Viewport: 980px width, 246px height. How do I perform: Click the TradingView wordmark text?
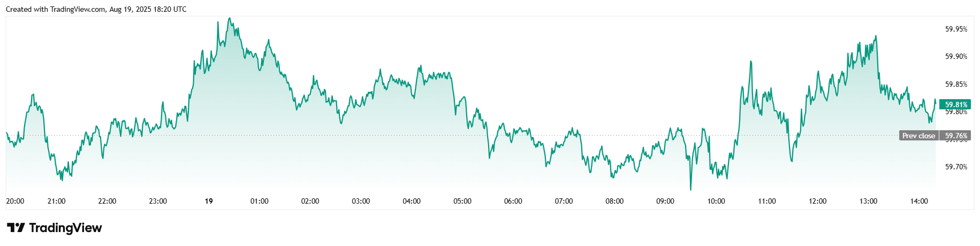click(65, 228)
